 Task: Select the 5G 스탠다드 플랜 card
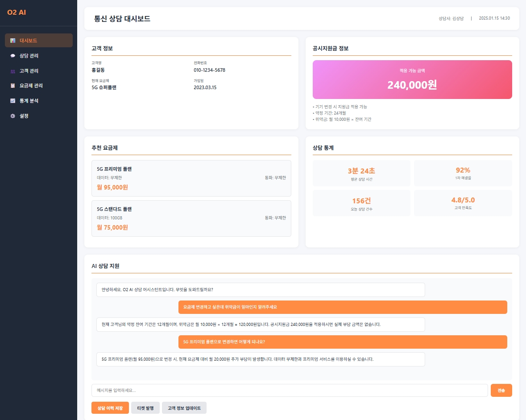pos(191,218)
